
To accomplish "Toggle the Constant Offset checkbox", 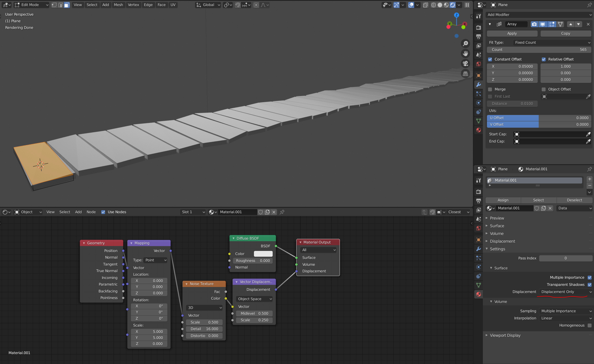I will coord(491,59).
